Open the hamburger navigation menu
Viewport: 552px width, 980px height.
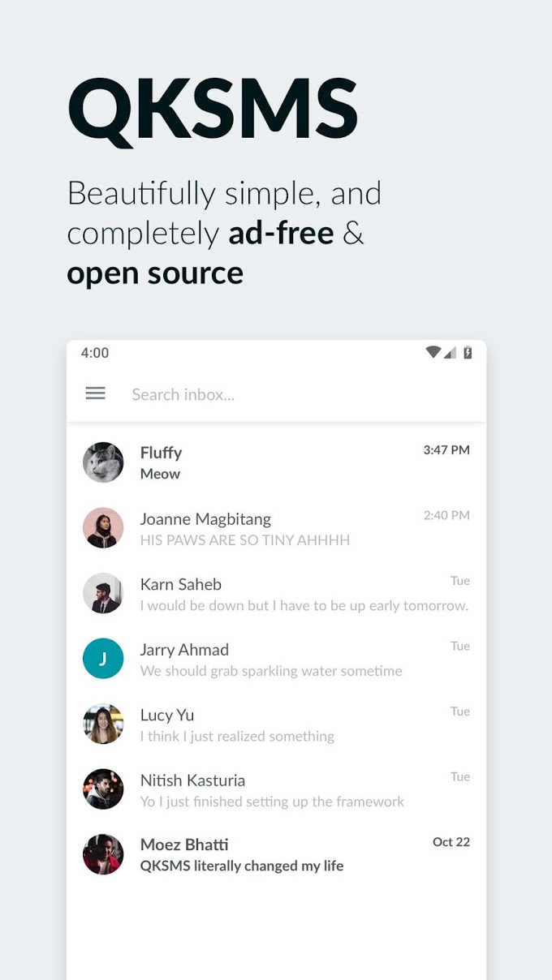96,394
